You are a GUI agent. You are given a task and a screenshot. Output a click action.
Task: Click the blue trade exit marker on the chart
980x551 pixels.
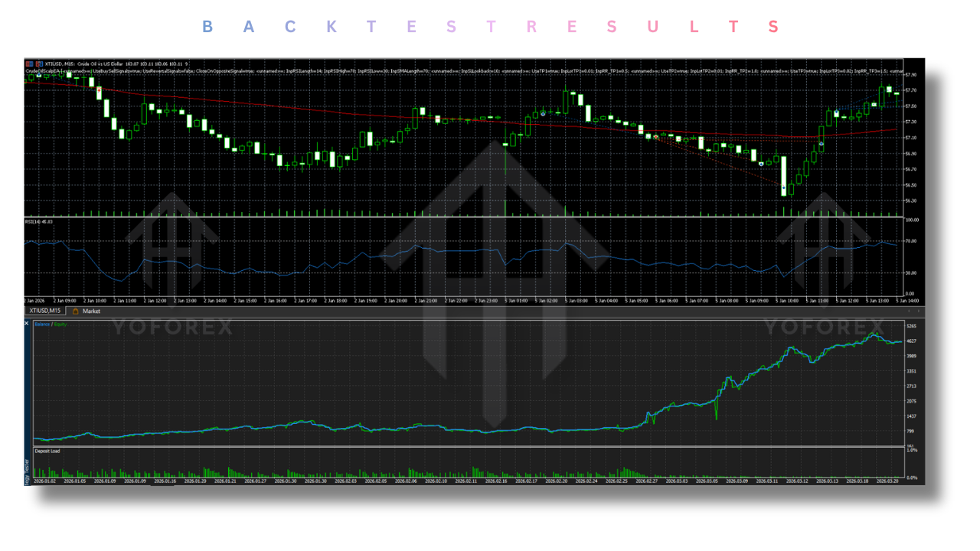pyautogui.click(x=543, y=114)
